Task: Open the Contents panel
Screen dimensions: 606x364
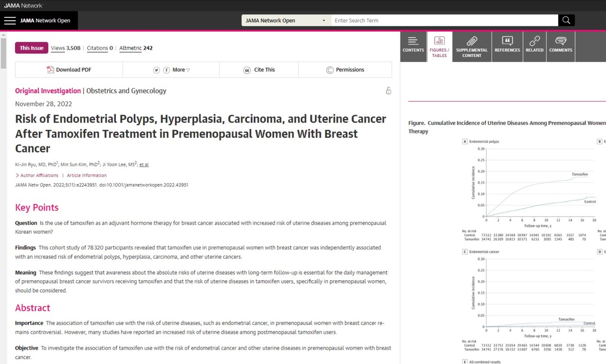Action: pos(413,46)
